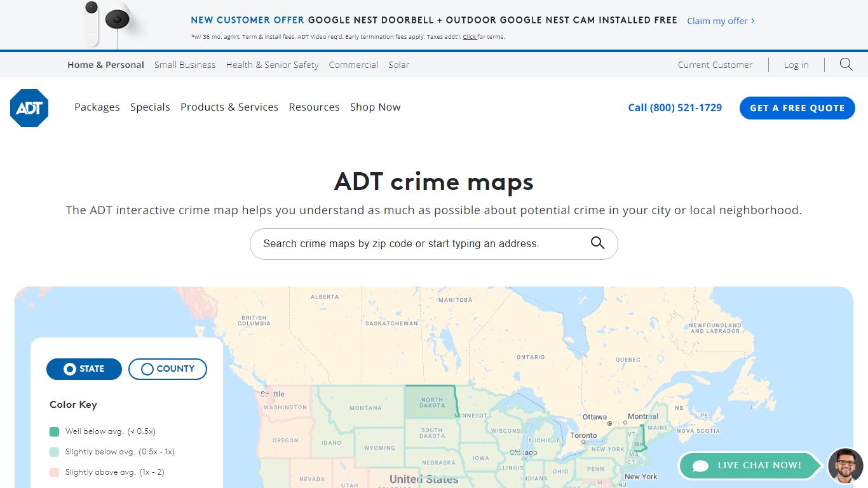This screenshot has width=868, height=488.
Task: Go to the Commercial section
Action: 353,65
